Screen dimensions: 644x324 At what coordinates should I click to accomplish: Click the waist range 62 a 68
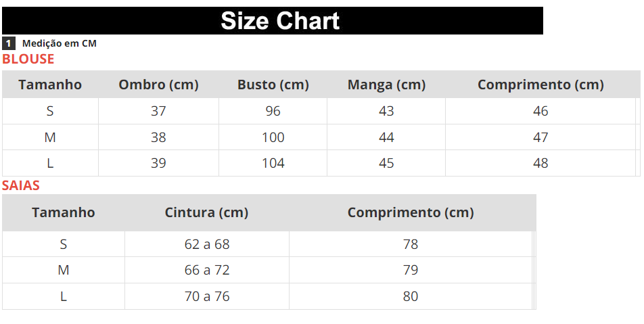pos(207,244)
